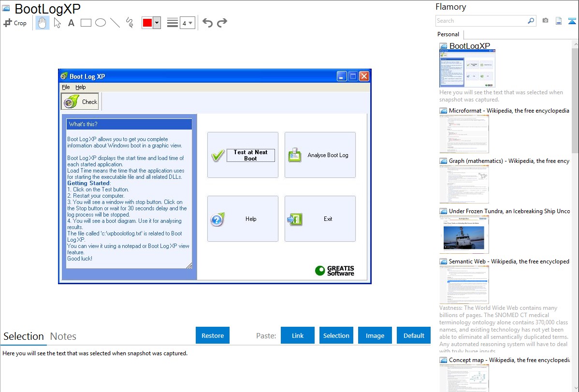The height and width of the screenshot is (392, 579).
Task: Click the Paste Image button
Action: click(x=375, y=335)
